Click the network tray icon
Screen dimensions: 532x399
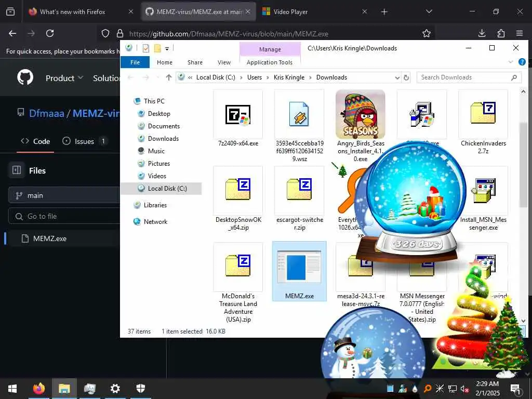click(453, 389)
